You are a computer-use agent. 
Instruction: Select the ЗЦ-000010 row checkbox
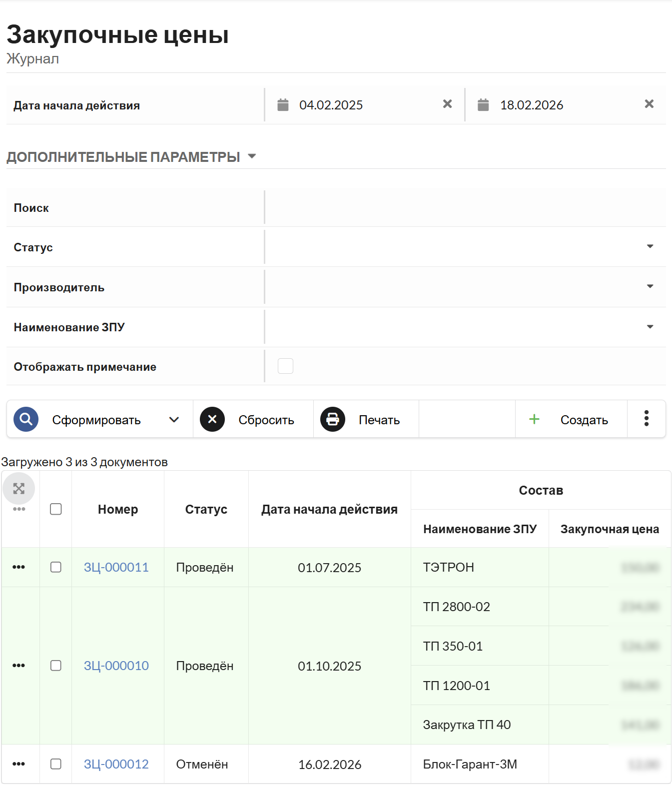coord(56,666)
